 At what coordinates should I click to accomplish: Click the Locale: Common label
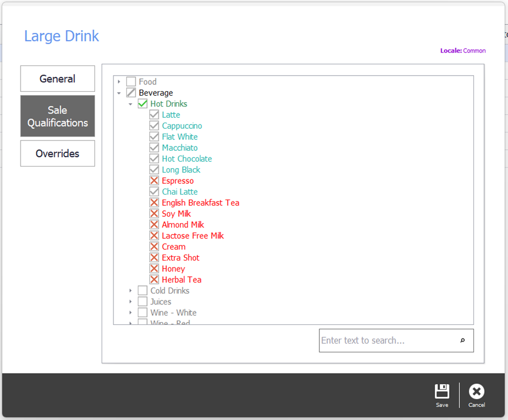point(463,51)
